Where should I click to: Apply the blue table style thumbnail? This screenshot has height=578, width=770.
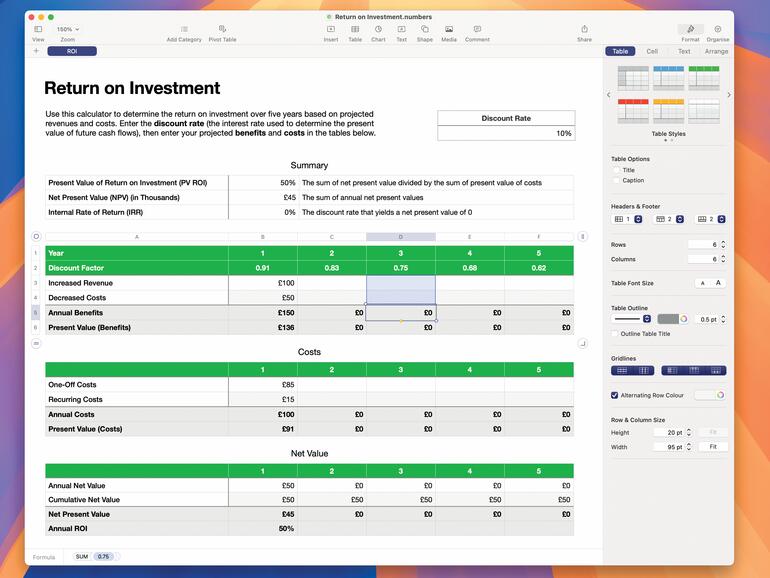(668, 78)
